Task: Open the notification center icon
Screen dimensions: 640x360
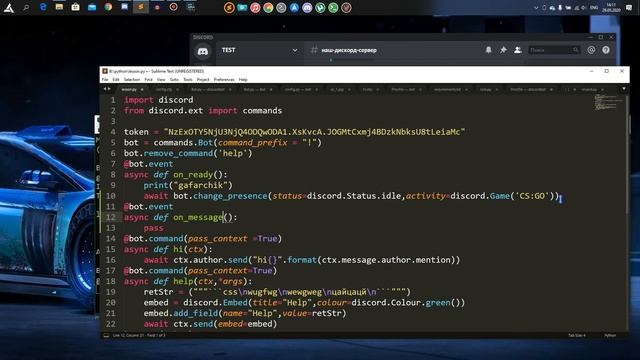Action: click(x=629, y=8)
